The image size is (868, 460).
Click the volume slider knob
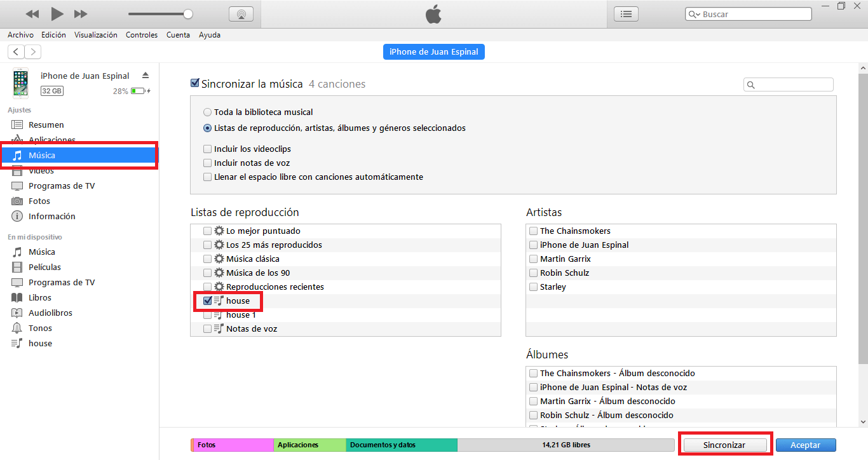coord(188,13)
